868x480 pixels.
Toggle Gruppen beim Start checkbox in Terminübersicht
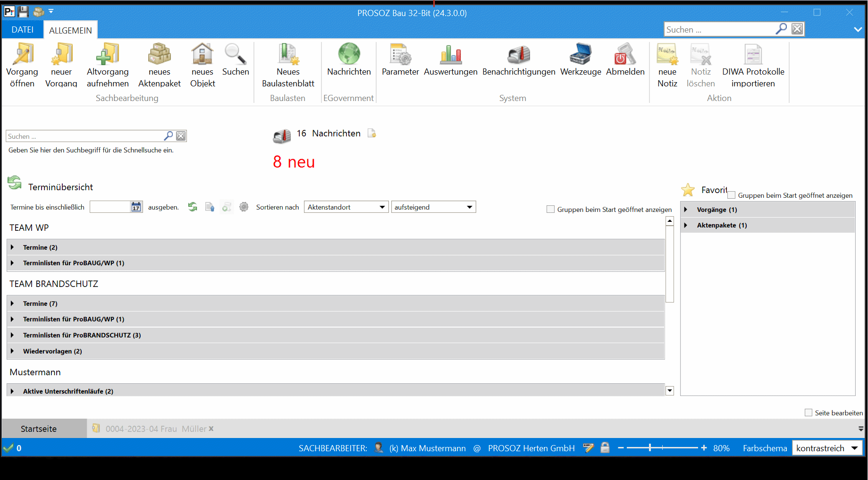coord(550,209)
